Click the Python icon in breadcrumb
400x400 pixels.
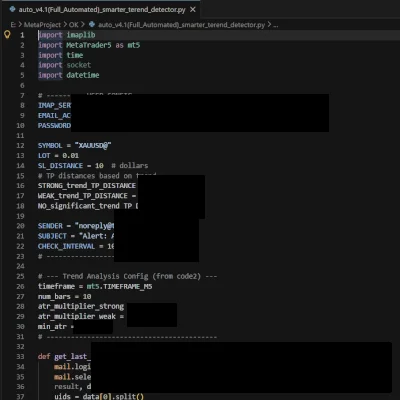[x=92, y=25]
